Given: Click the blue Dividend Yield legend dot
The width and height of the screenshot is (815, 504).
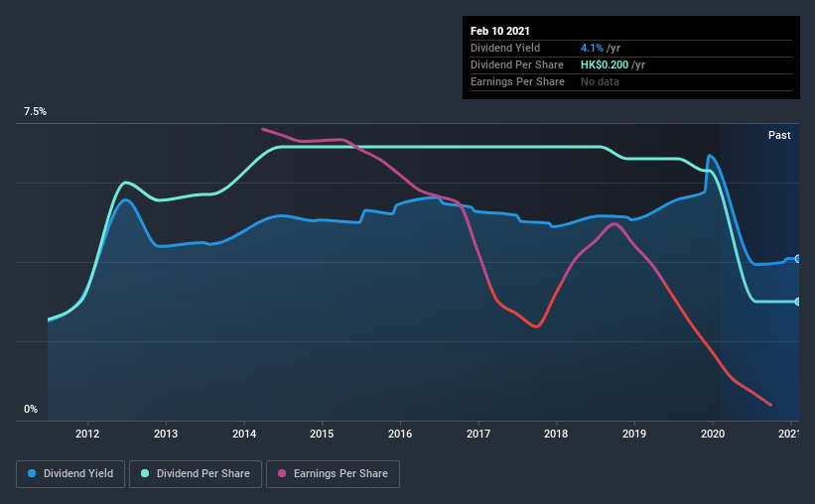Looking at the screenshot, I should [32, 473].
